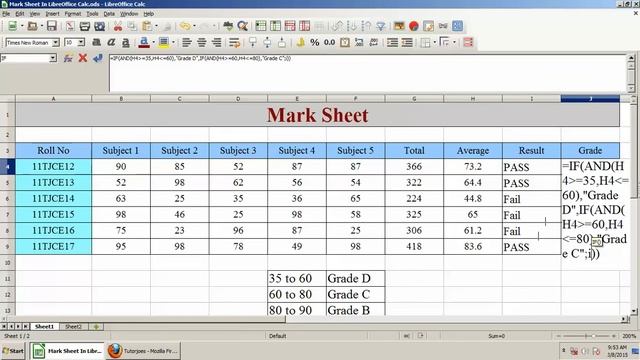Click the Undo arrow icon

point(185,26)
